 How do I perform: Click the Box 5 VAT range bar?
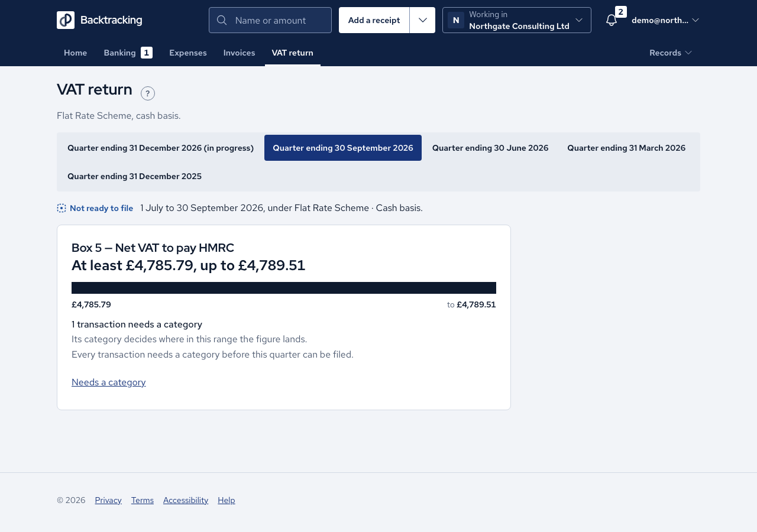click(284, 288)
